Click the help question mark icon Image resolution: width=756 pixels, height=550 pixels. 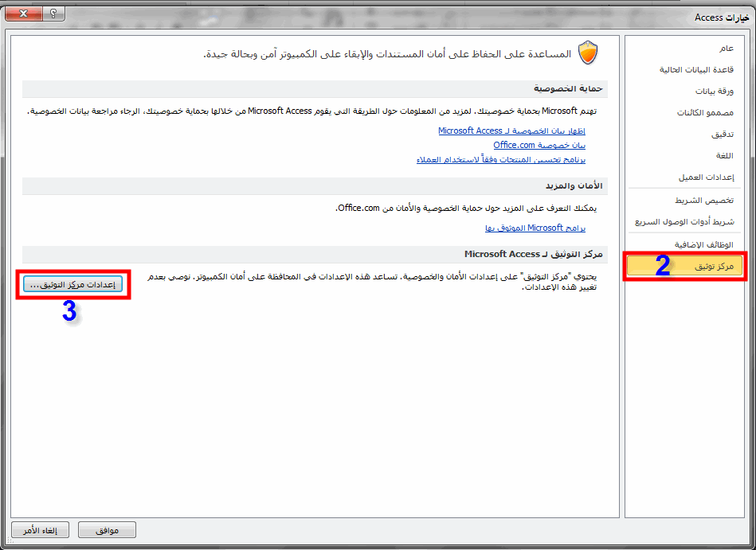[53, 14]
